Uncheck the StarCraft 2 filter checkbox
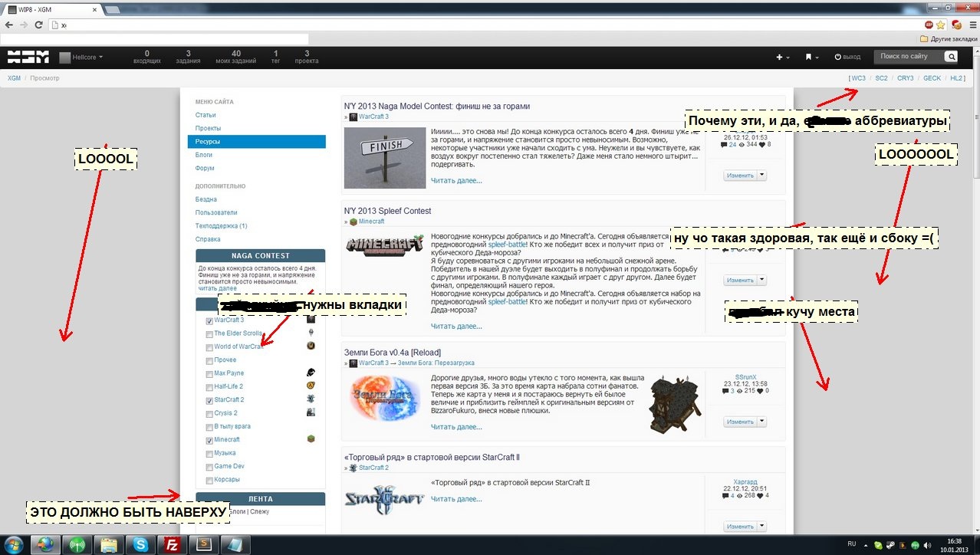This screenshot has width=980, height=555. point(209,400)
